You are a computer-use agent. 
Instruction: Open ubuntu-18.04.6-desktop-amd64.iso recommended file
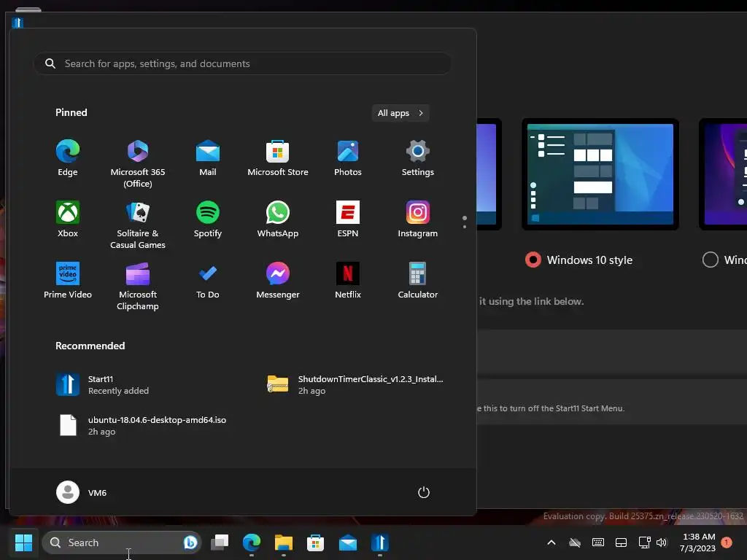pos(141,425)
